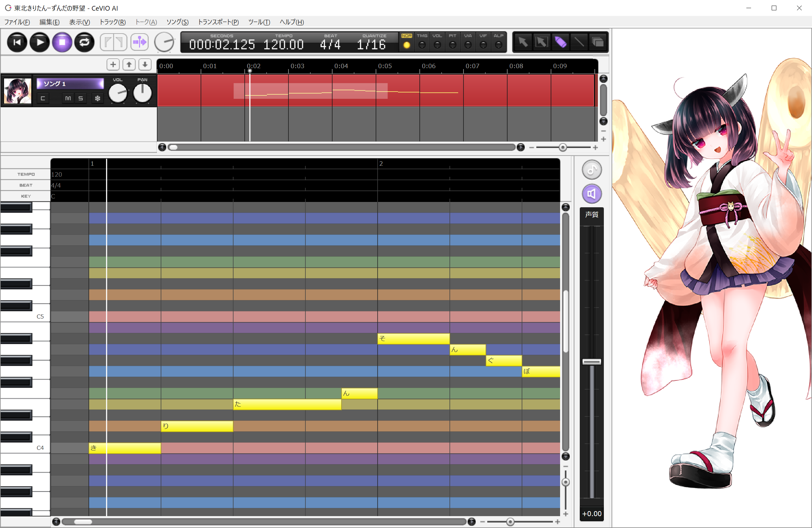Open the 編集(E) menu

pos(49,22)
